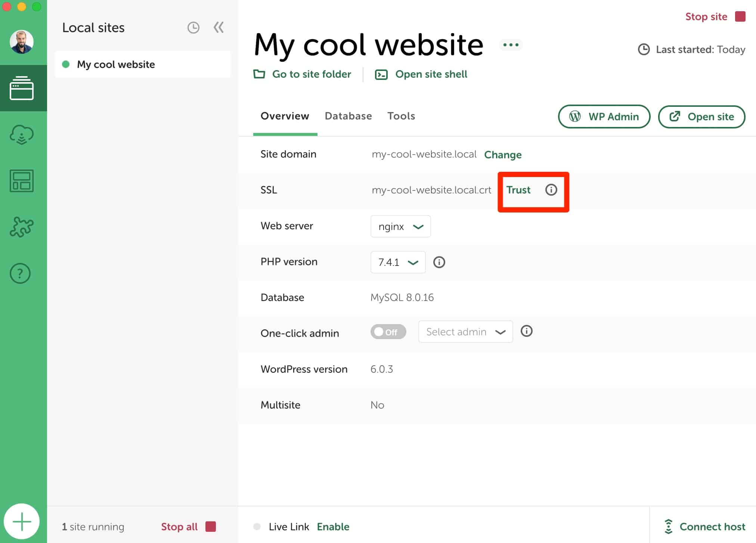Image resolution: width=756 pixels, height=543 pixels.
Task: Open the nginx web server dropdown
Action: 400,226
